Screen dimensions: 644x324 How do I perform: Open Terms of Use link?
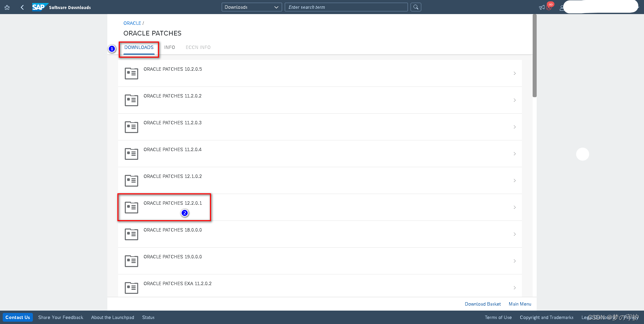point(498,317)
